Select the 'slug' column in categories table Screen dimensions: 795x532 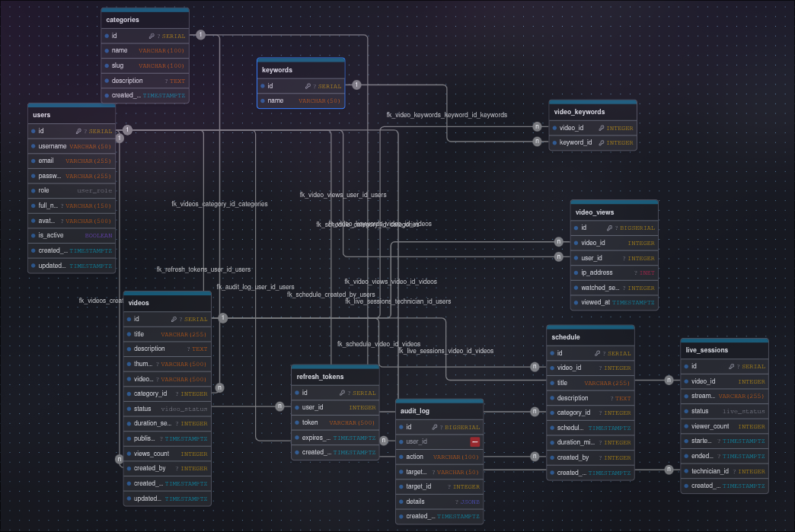(145, 66)
